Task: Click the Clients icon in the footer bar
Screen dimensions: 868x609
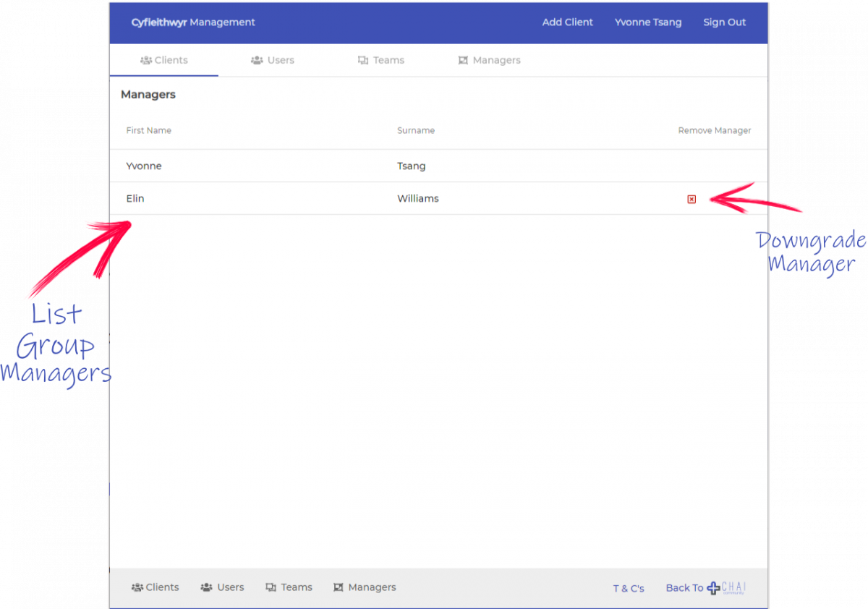Action: point(136,587)
